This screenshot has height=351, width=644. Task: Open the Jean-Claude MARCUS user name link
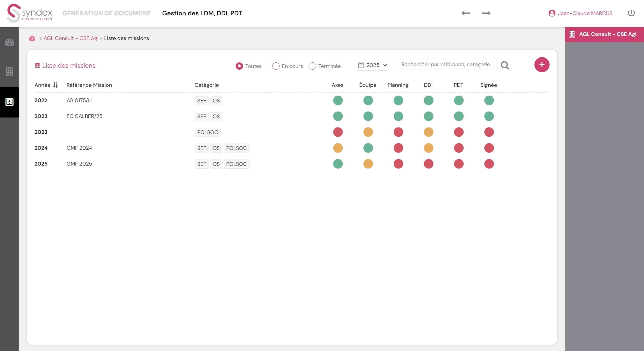(585, 13)
